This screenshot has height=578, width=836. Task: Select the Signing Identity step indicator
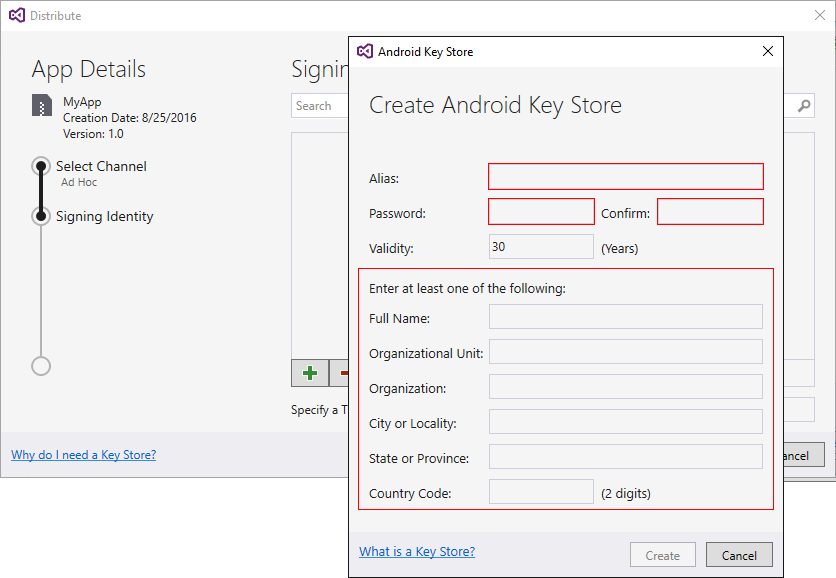pyautogui.click(x=41, y=216)
